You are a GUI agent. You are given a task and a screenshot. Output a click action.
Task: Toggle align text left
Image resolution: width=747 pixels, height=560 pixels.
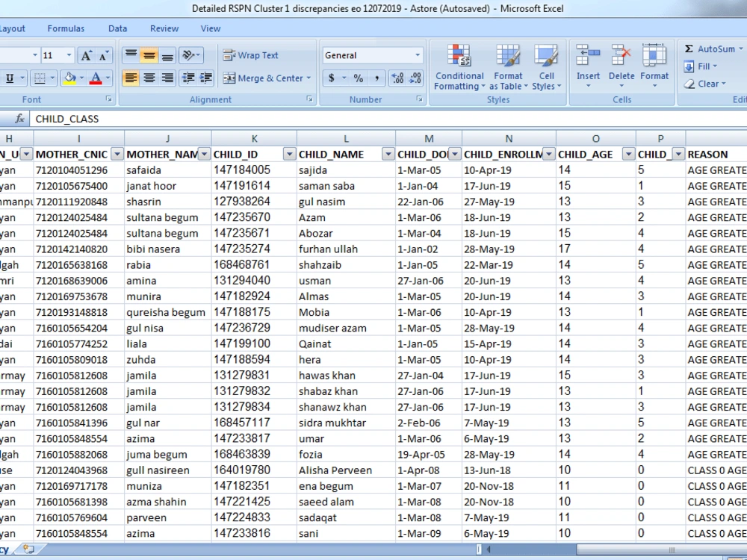coord(131,78)
